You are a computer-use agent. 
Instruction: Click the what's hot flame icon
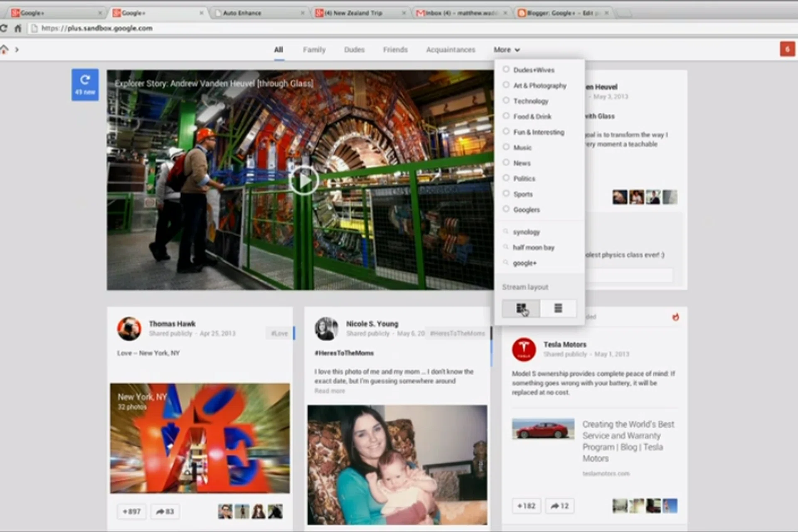tap(676, 317)
